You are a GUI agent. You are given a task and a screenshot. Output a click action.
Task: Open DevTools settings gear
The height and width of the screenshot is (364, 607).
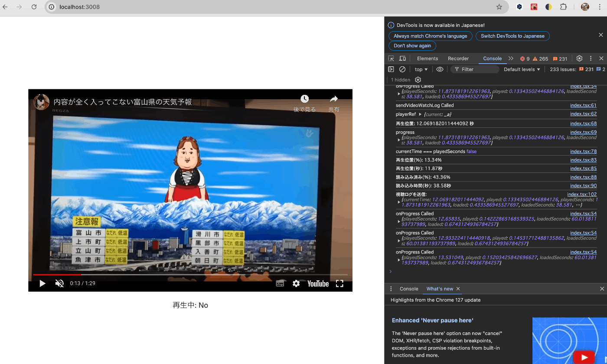pos(579,58)
